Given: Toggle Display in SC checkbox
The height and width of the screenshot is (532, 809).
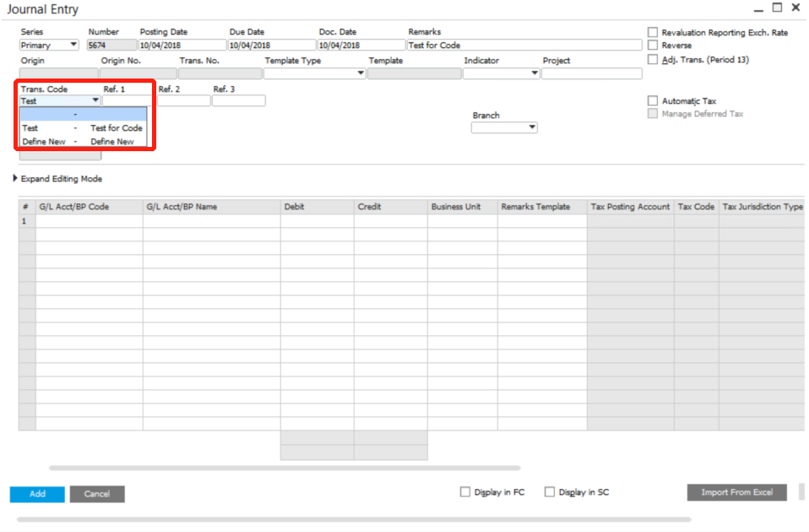Looking at the screenshot, I should coord(550,492).
